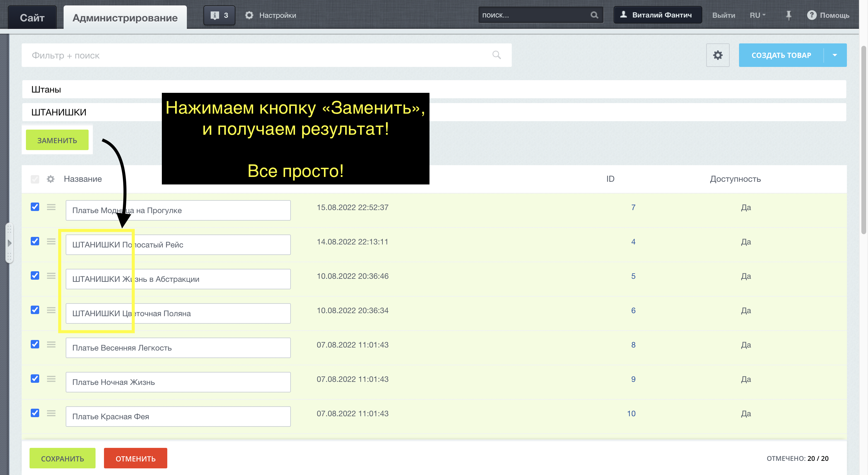Click gear settings button beside Создать товар
This screenshot has width=868, height=475.
(718, 55)
